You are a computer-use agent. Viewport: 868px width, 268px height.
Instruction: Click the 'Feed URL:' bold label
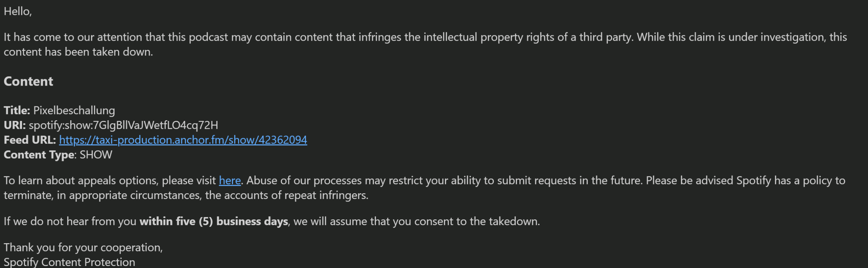click(30, 140)
